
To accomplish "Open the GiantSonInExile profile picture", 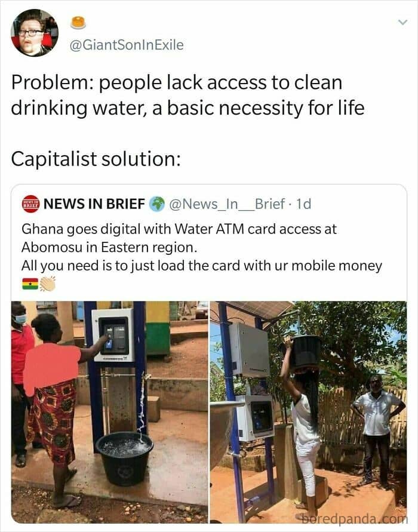I will point(35,33).
